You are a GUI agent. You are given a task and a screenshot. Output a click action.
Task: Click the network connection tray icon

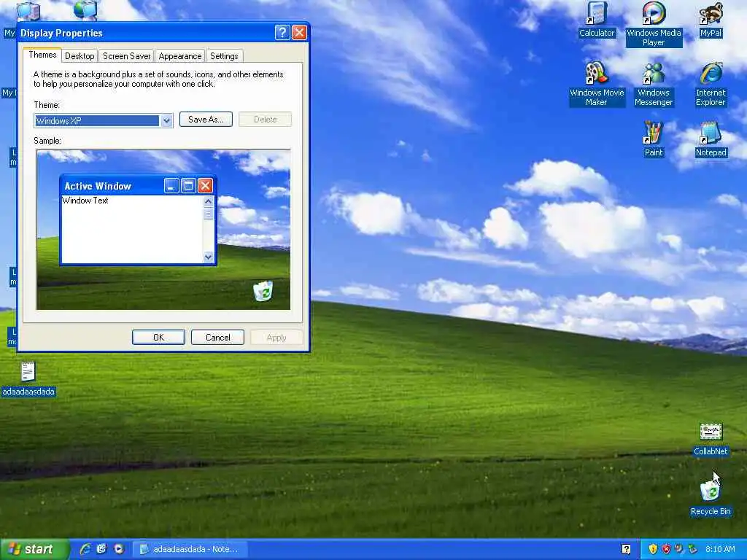(692, 549)
